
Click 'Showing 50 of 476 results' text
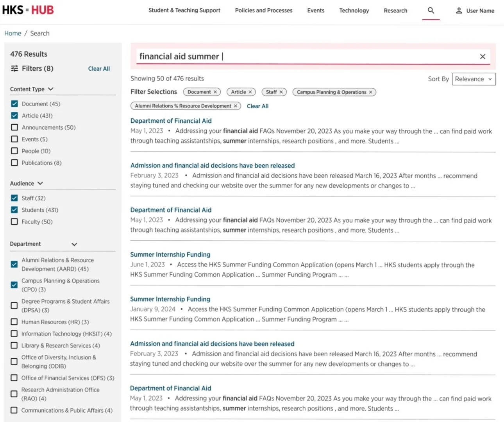pyautogui.click(x=167, y=79)
